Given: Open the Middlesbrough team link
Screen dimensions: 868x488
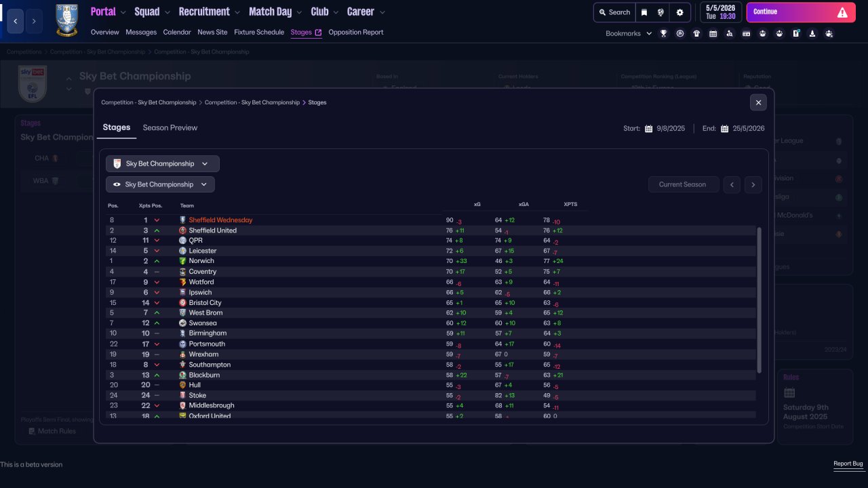Looking at the screenshot, I should tap(210, 405).
